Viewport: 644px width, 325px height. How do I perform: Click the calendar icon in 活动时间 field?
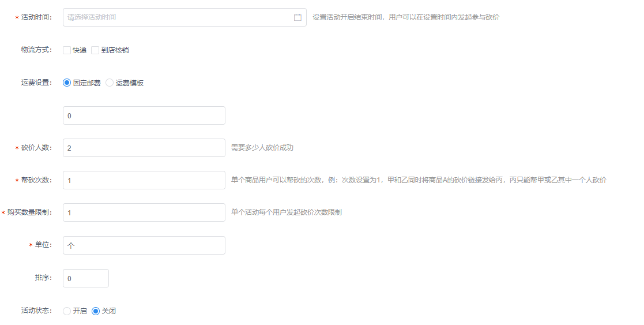[297, 17]
